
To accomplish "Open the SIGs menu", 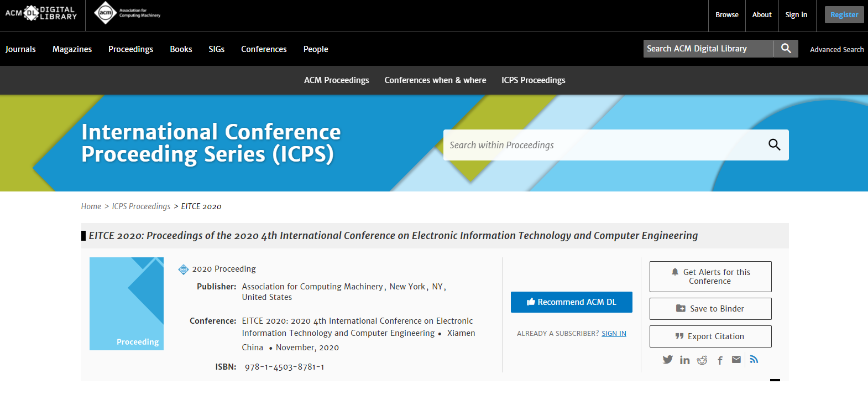I will click(x=217, y=49).
